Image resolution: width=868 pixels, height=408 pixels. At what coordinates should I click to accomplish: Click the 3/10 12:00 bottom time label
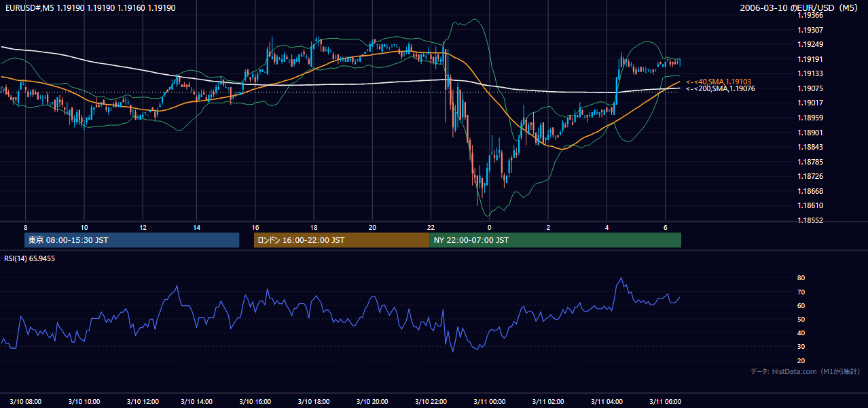click(x=143, y=401)
